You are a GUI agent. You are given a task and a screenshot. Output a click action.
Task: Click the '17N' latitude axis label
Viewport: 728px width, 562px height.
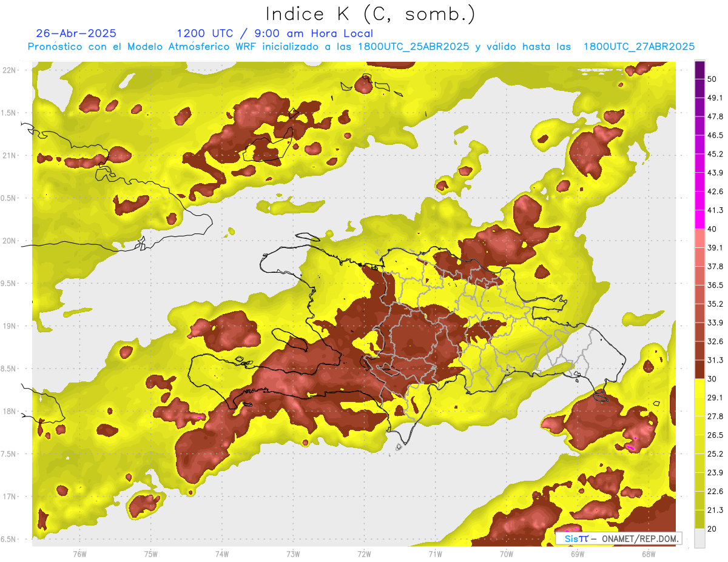[x=9, y=497]
